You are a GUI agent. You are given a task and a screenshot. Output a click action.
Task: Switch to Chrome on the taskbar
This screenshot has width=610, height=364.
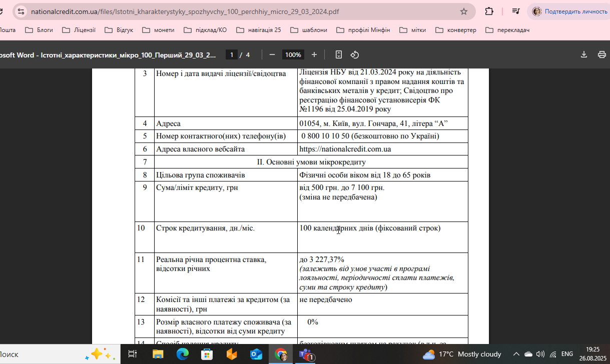[x=281, y=354]
